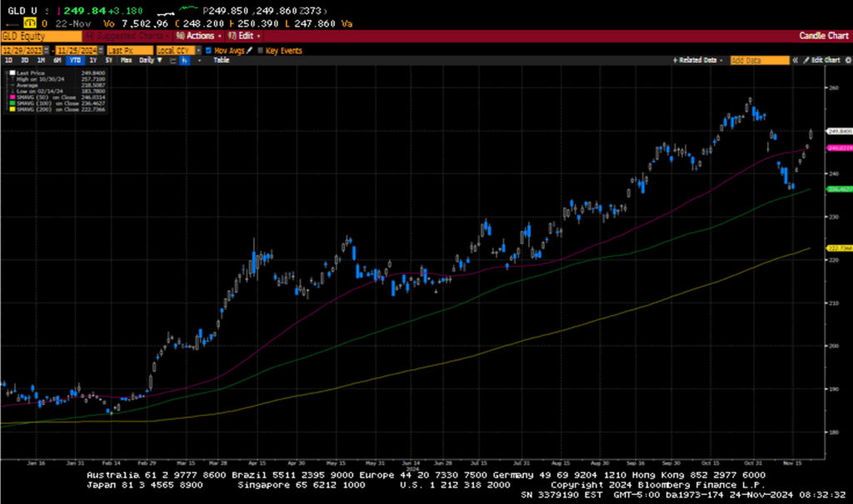Click the pencil icon beside Mov Avgs
The image size is (853, 504).
250,50
